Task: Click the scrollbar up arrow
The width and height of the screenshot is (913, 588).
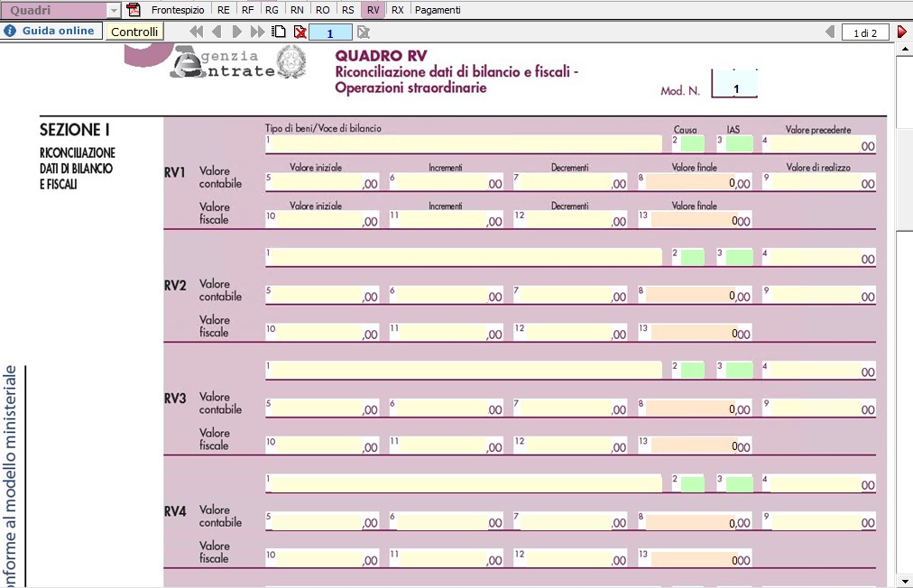Action: [x=905, y=49]
